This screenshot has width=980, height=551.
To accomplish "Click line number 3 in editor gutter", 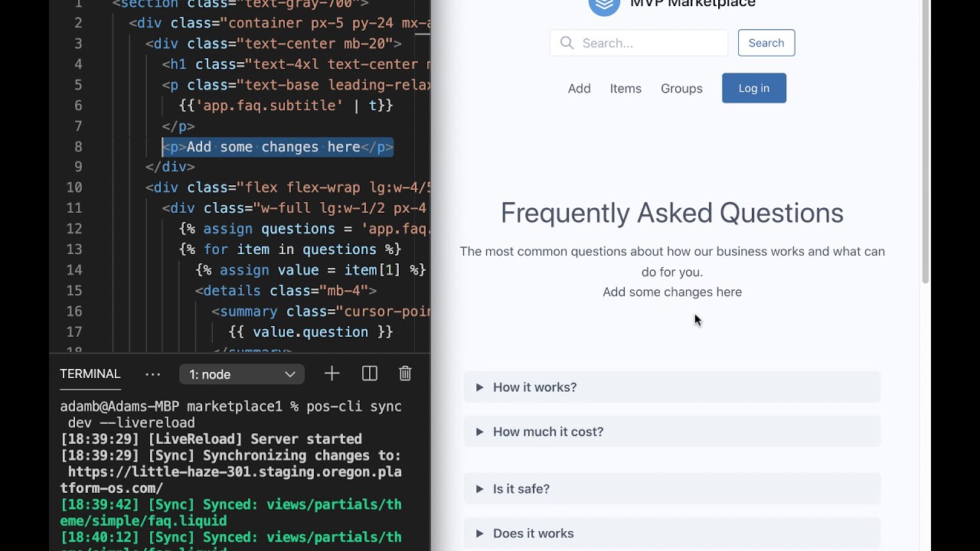I will point(78,44).
